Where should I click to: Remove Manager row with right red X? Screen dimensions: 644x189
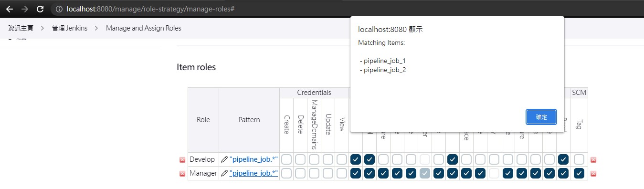[593, 174]
